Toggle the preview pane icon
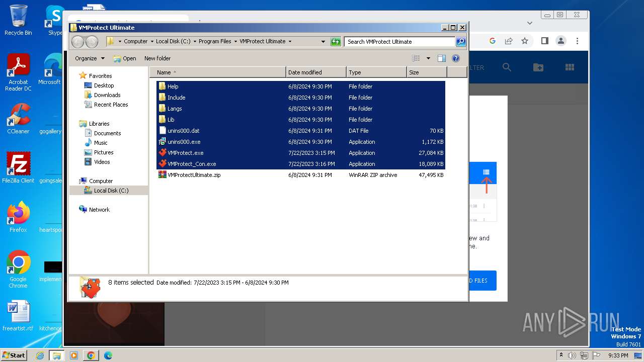Viewport: 644px width, 362px height. point(441,58)
